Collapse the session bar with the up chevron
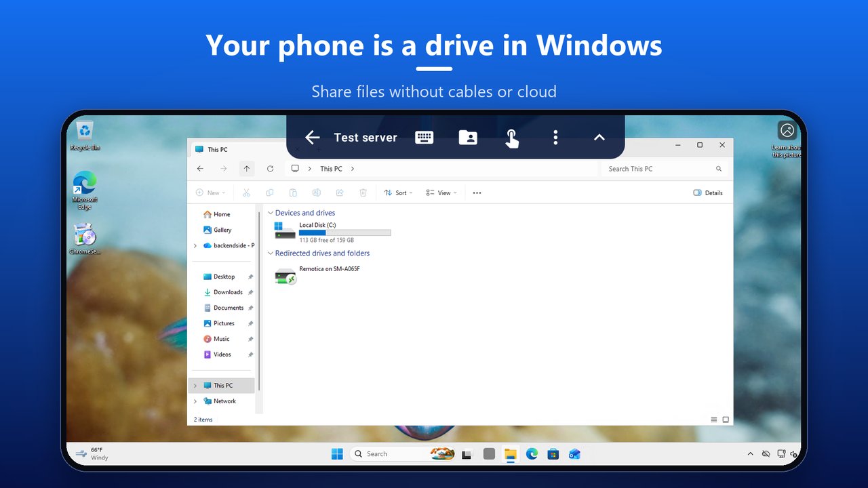 tap(599, 138)
